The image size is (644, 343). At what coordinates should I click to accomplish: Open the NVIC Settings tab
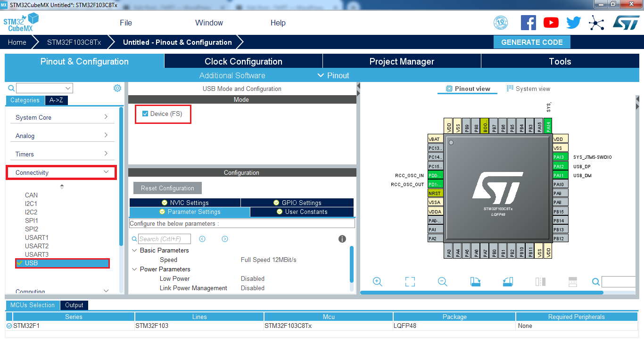click(185, 203)
